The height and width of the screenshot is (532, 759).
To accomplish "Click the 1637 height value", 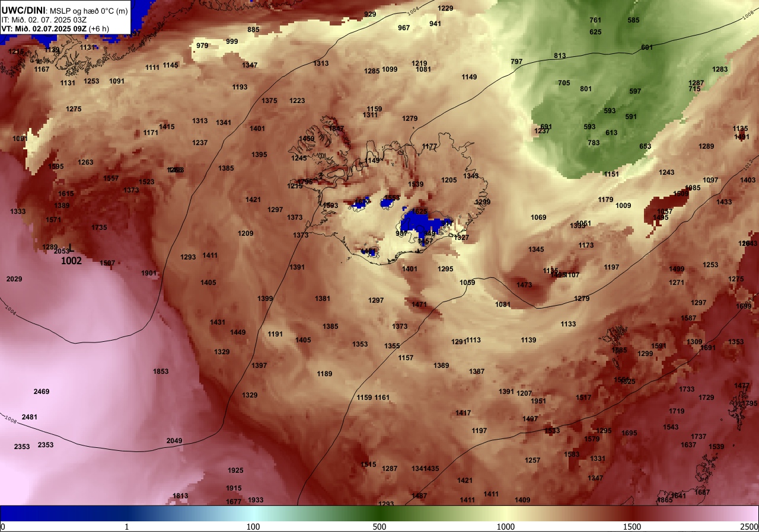I will 688,445.
